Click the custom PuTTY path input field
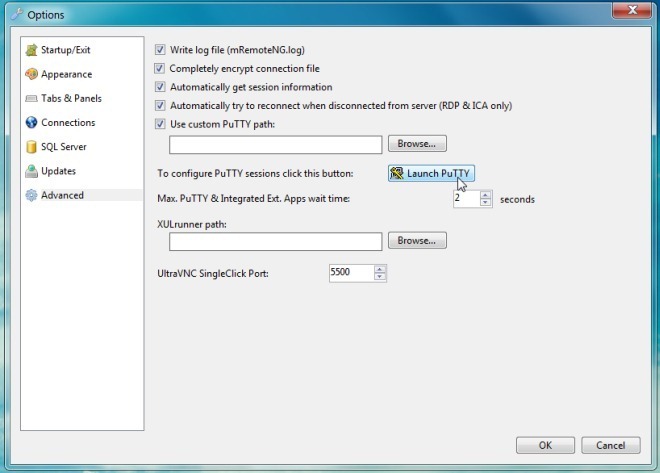The width and height of the screenshot is (660, 473). pyautogui.click(x=276, y=145)
